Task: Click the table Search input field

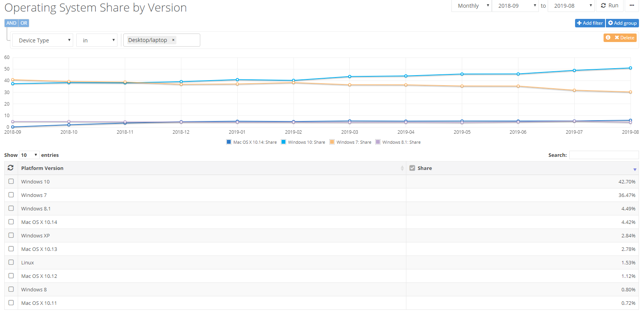Action: 604,155
